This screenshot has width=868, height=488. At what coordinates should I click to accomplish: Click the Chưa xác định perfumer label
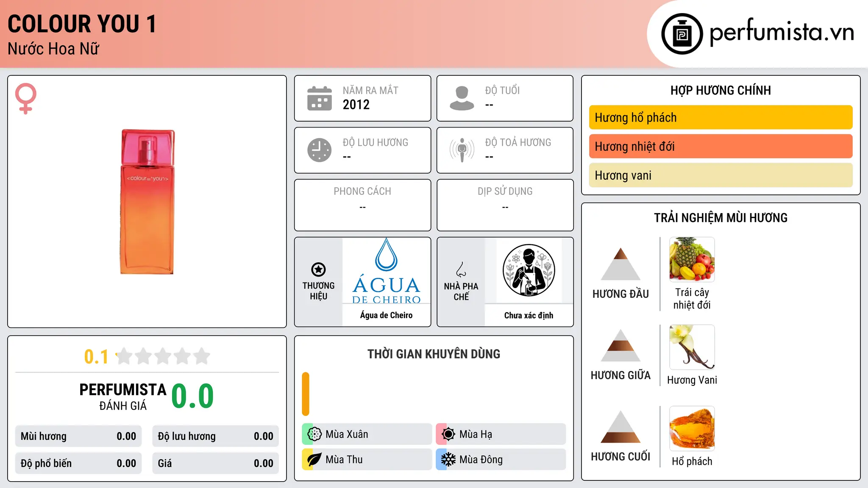tap(529, 315)
